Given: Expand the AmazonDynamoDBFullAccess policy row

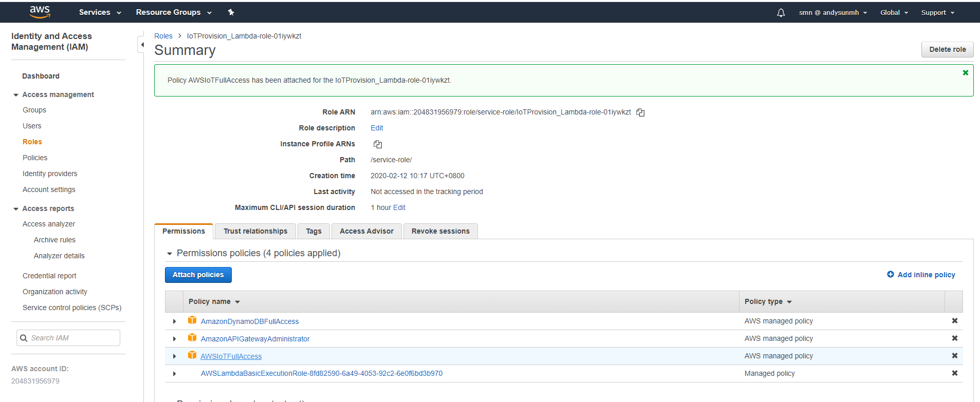Looking at the screenshot, I should 175,321.
